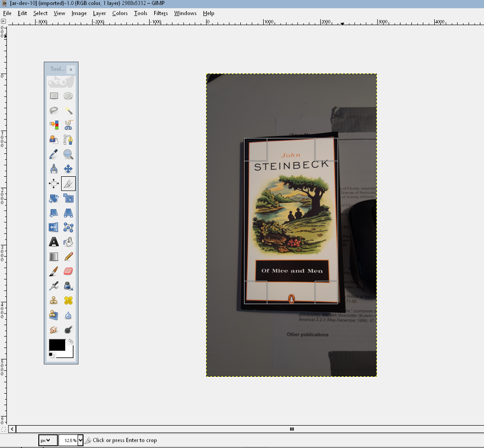The image size is (484, 448).
Task: Select the Rectangle Select tool
Action: click(53, 96)
